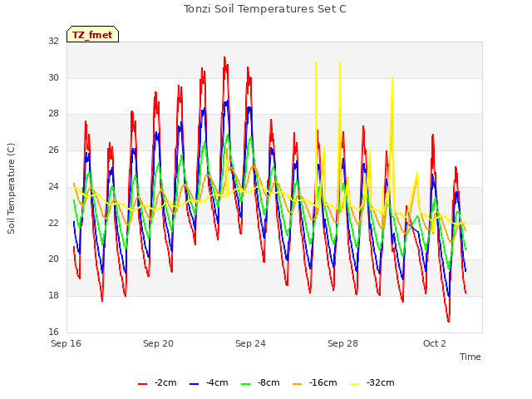The height and width of the screenshot is (399, 532).
Task: Click the blue -4cm legend swatch
Action: tap(194, 384)
